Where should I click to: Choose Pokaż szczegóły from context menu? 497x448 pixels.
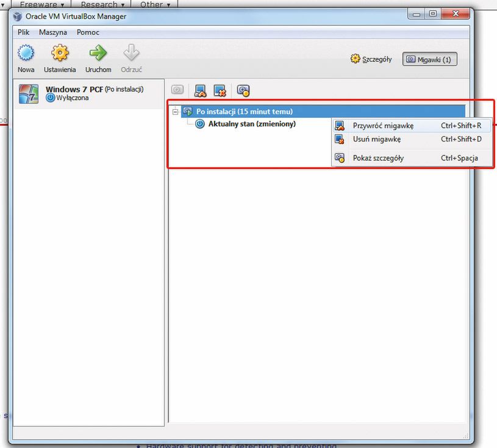(x=412, y=157)
